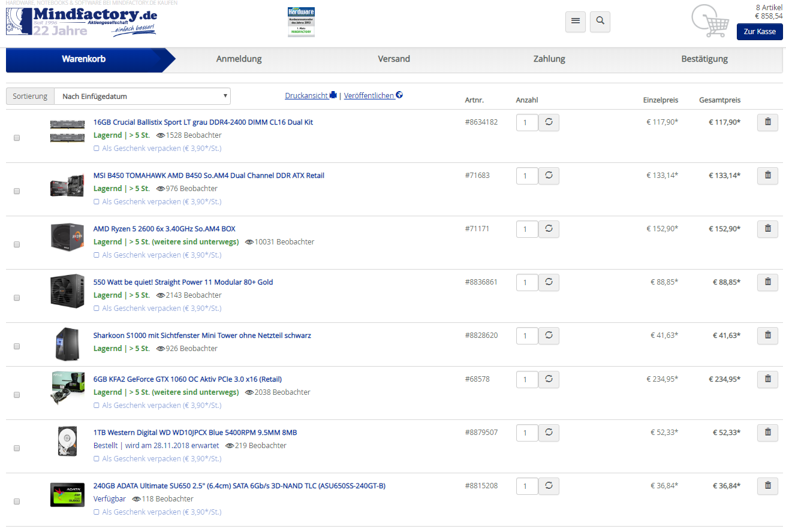Go to the Bestätigung step
The image size is (786, 532).
(x=704, y=59)
